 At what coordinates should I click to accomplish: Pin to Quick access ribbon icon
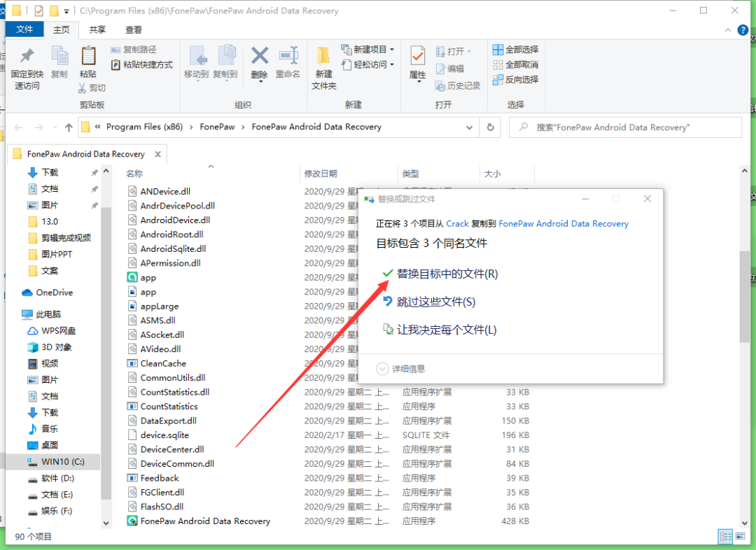pyautogui.click(x=27, y=69)
